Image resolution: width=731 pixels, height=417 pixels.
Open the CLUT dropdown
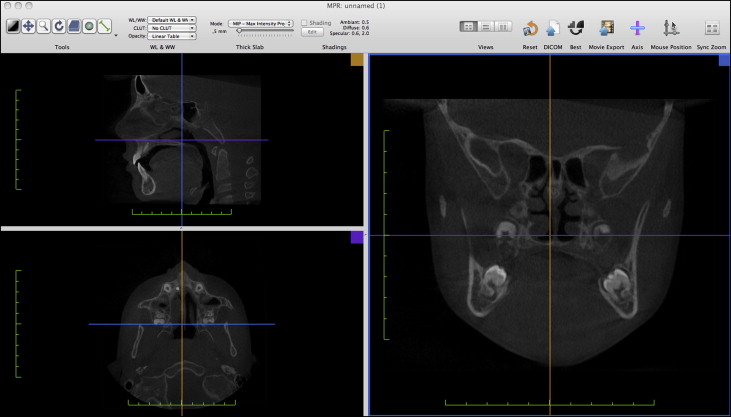[x=172, y=28]
